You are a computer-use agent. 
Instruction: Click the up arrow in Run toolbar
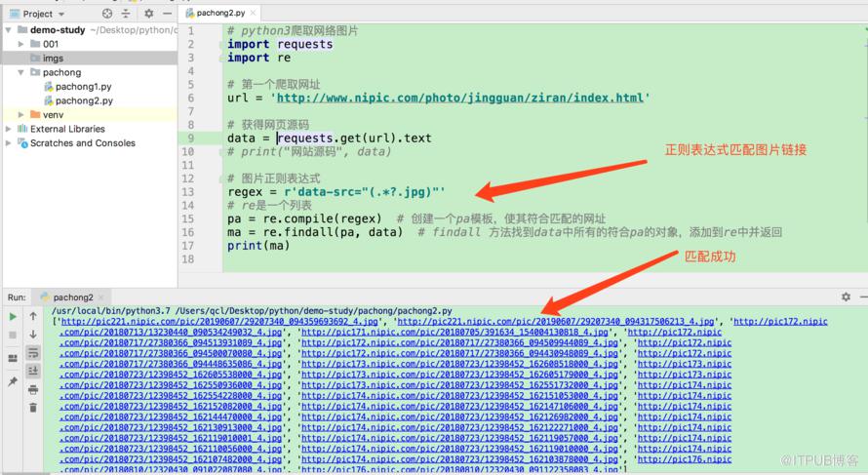pos(33,316)
